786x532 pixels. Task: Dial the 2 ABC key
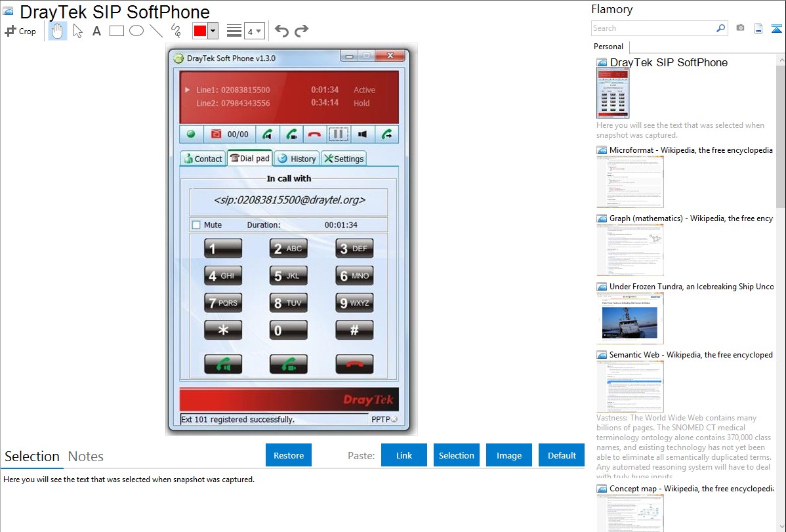[288, 248]
